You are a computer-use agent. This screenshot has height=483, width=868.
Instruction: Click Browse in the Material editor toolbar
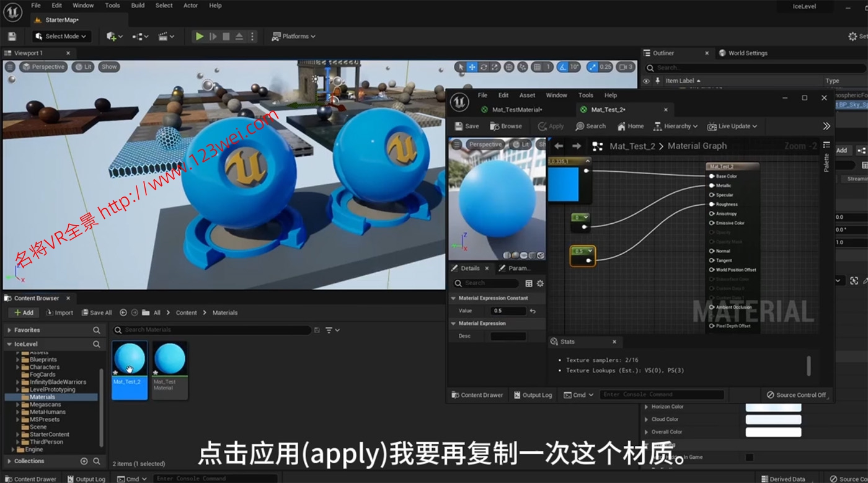(x=506, y=126)
